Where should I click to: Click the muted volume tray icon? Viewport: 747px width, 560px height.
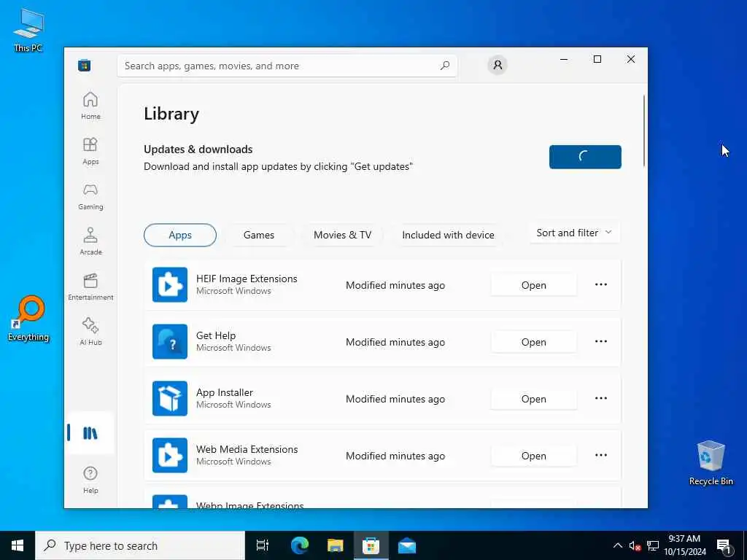[x=635, y=545]
